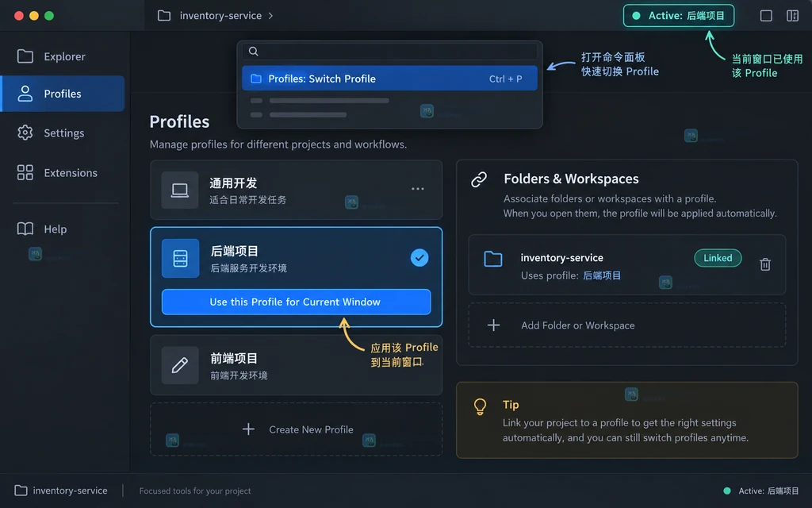
Task: Click the Folders & Workspaces heading
Action: [571, 179]
